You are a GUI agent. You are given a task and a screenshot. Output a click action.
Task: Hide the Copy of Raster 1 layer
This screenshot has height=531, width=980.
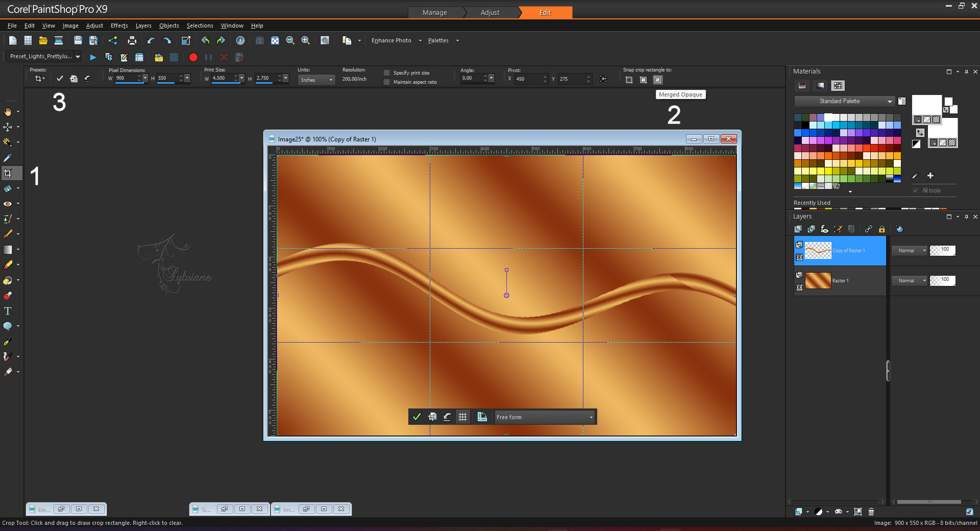point(799,257)
